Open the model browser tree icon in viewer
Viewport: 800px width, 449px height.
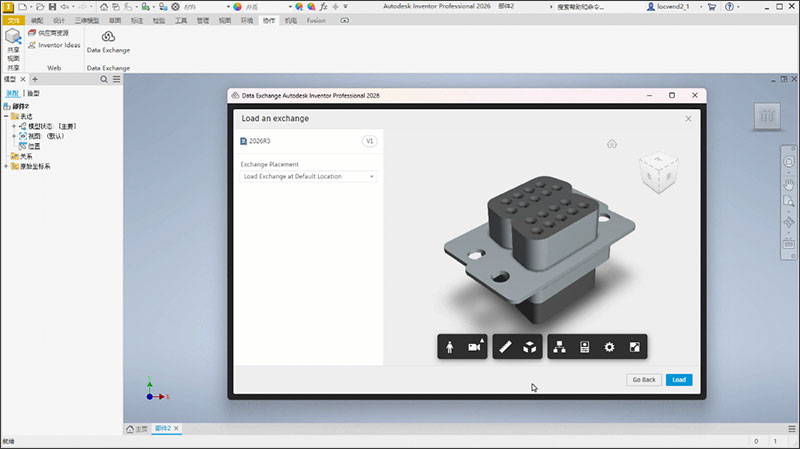click(x=560, y=347)
